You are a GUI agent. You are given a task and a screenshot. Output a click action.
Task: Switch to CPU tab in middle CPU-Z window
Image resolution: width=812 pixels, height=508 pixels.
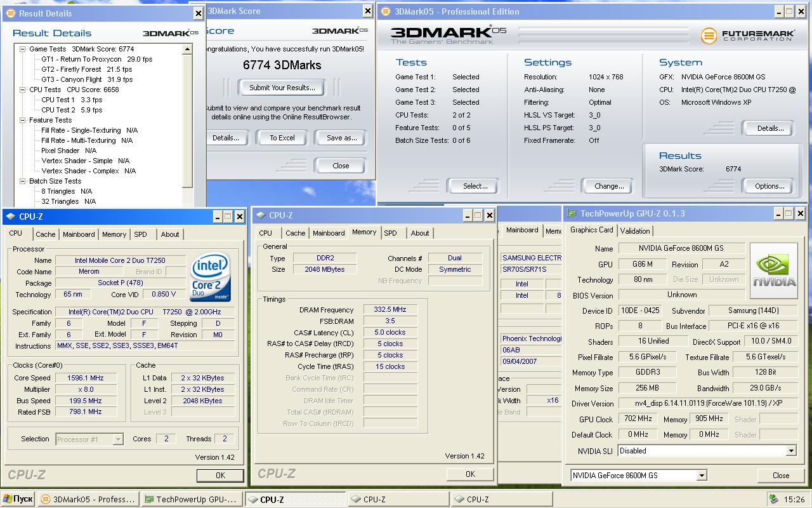266,233
